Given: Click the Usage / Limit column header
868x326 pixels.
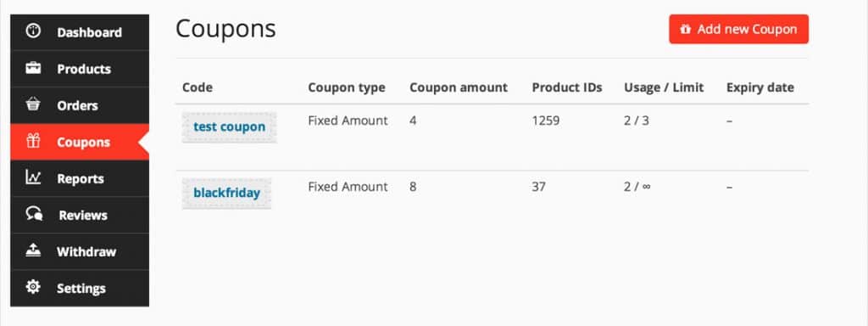Looking at the screenshot, I should [664, 87].
